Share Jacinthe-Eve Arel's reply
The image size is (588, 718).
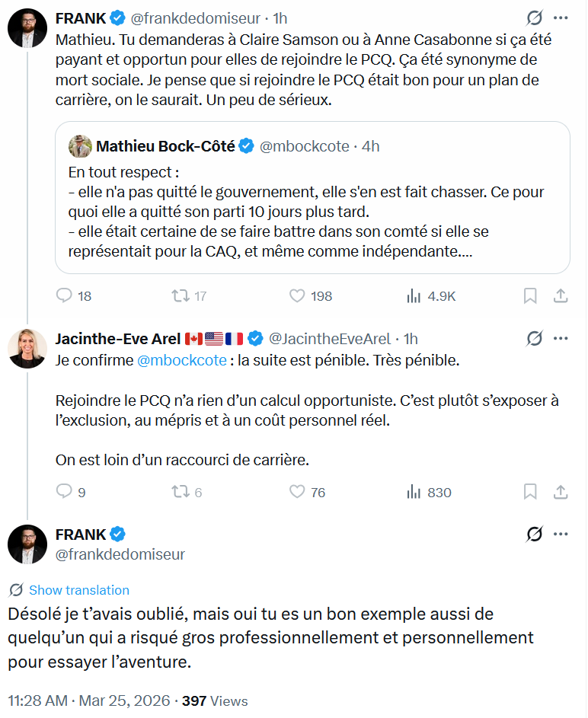pos(560,492)
